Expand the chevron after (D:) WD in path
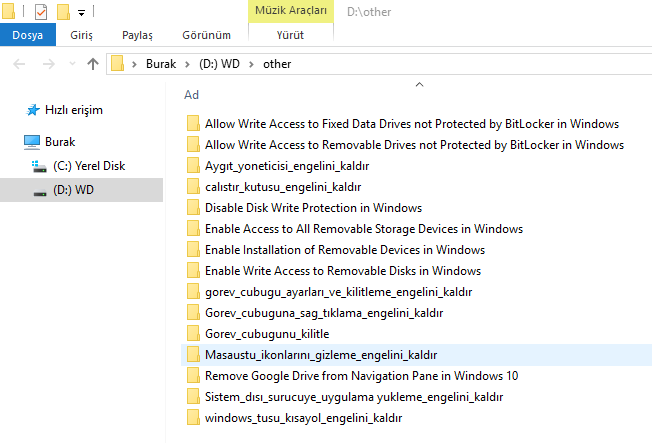 (251, 64)
